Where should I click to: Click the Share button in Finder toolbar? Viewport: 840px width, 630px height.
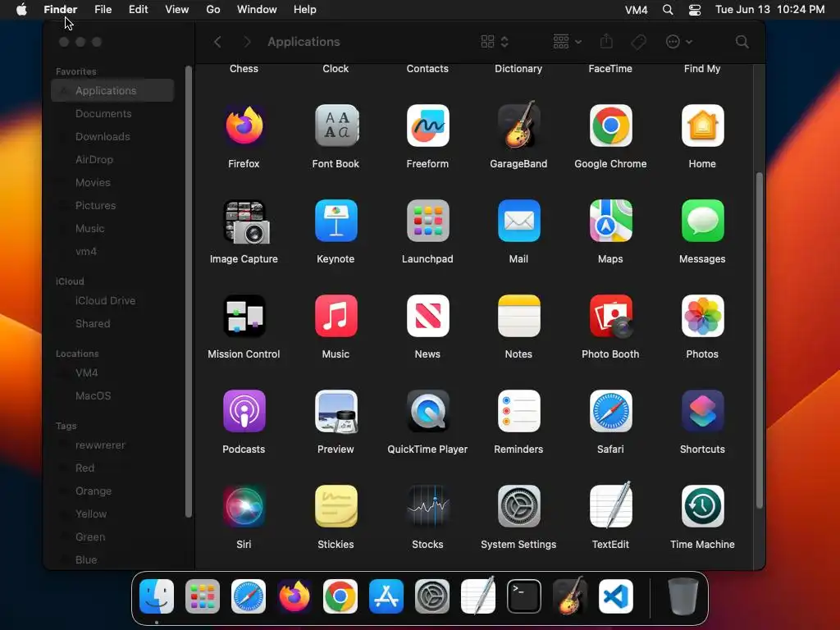(606, 41)
